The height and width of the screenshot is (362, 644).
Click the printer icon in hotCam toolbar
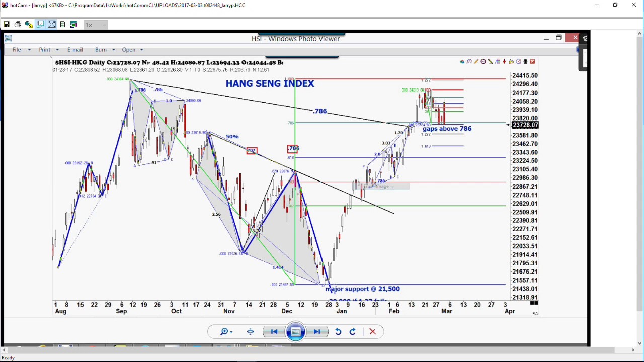click(18, 24)
